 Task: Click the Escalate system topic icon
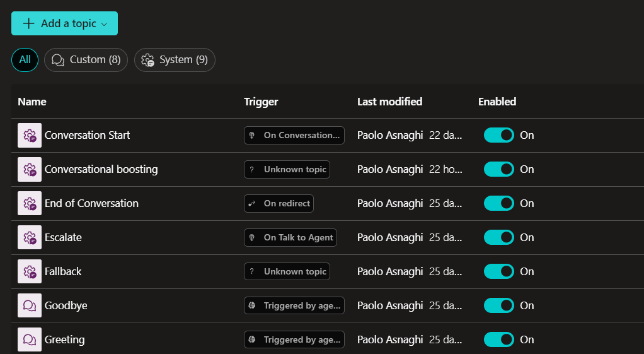pos(30,237)
